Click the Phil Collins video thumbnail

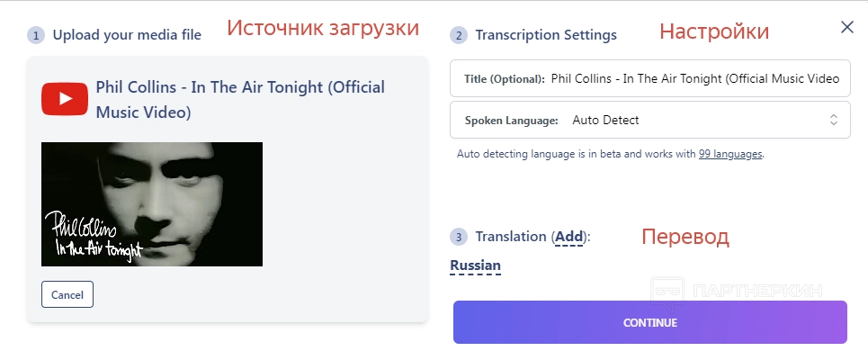pyautogui.click(x=152, y=204)
